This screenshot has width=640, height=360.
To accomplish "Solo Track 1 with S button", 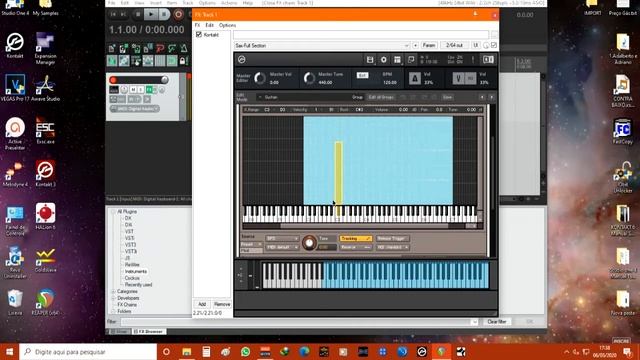I will (140, 89).
